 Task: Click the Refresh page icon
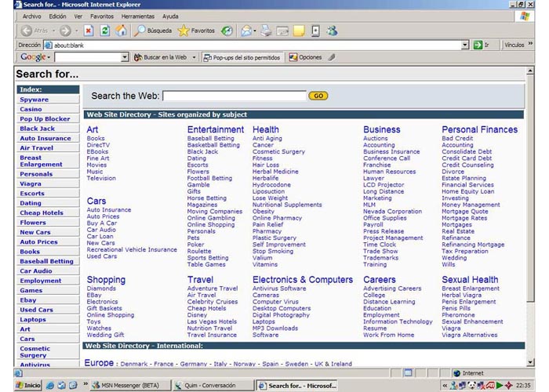pyautogui.click(x=104, y=31)
